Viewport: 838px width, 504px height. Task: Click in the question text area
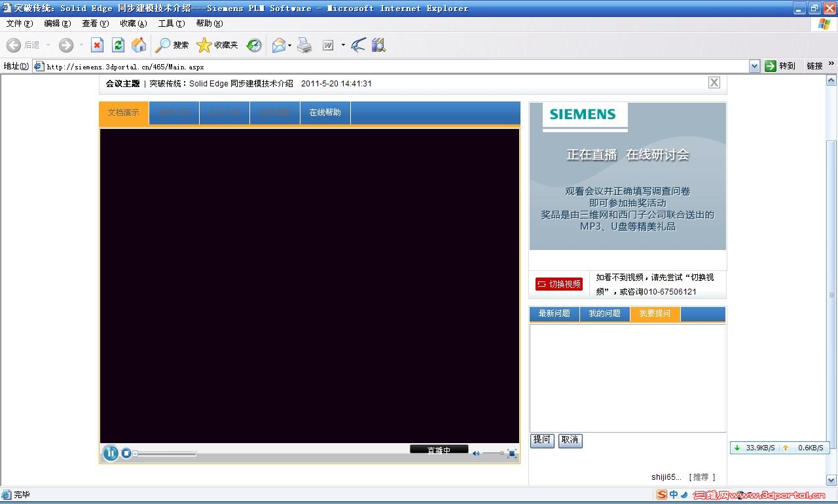(628, 378)
